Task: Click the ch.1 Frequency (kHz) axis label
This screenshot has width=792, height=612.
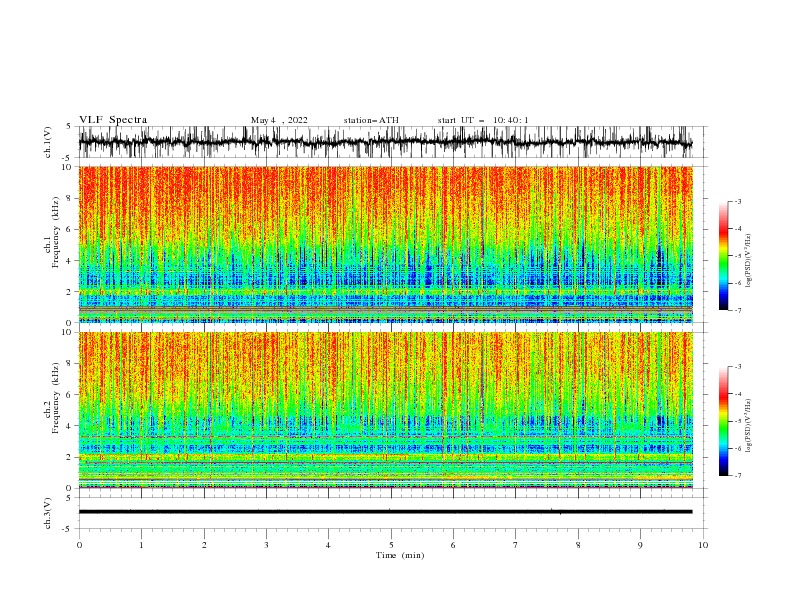Action: pos(52,232)
